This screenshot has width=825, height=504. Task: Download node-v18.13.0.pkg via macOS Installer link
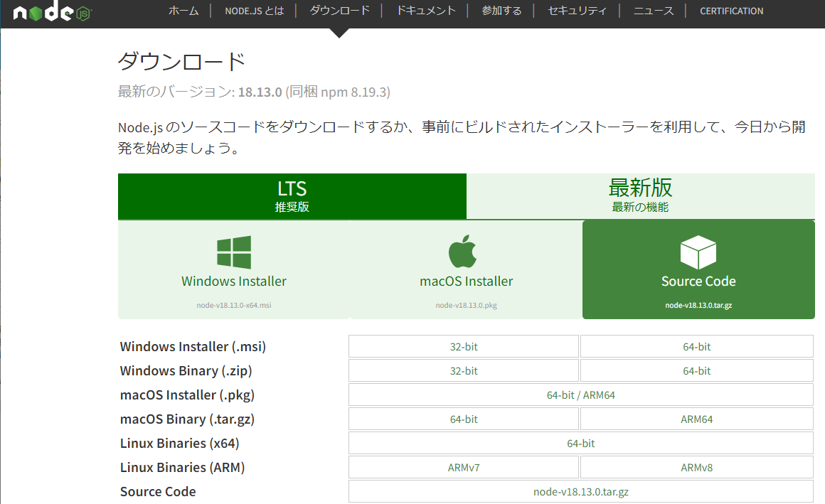click(466, 269)
